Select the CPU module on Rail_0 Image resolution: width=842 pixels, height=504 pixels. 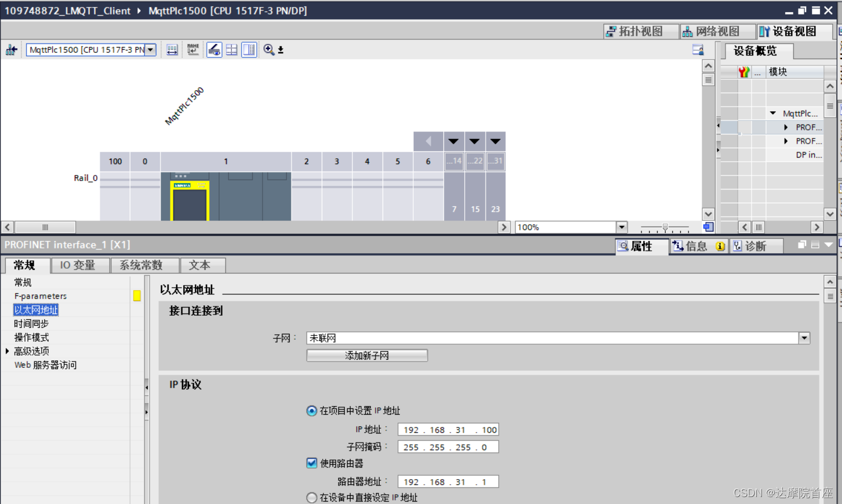click(225, 196)
